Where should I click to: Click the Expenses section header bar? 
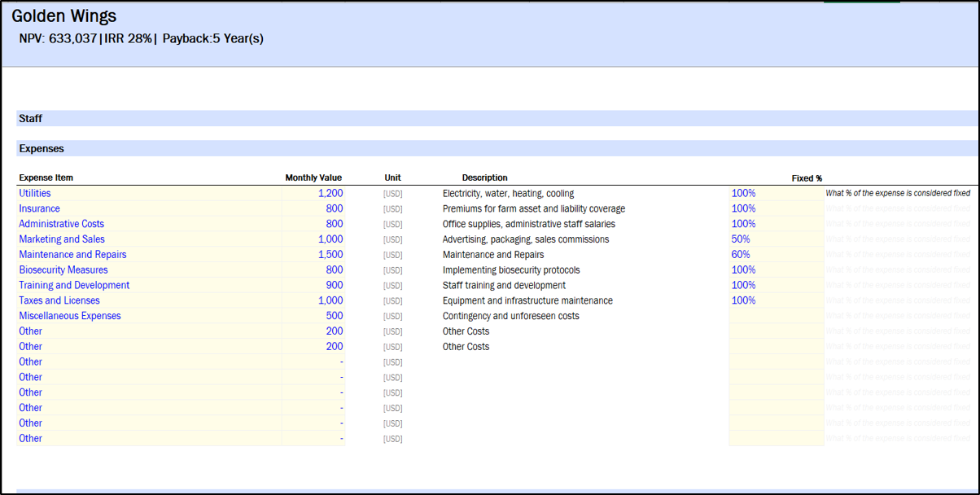pyautogui.click(x=42, y=149)
